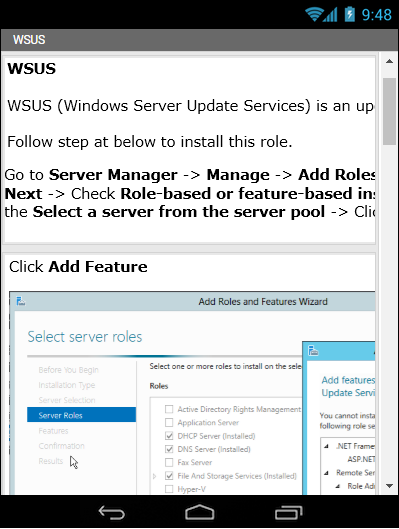Screen dimensions: 399x529
Task: Click the scrollbar up arrow
Action: pyautogui.click(x=390, y=61)
